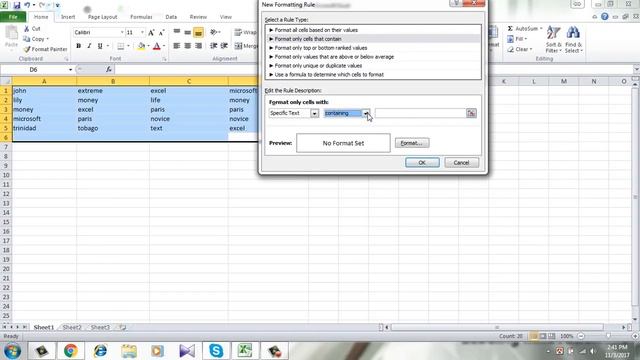
Task: Open the Font dialog launcher
Action: point(164,59)
